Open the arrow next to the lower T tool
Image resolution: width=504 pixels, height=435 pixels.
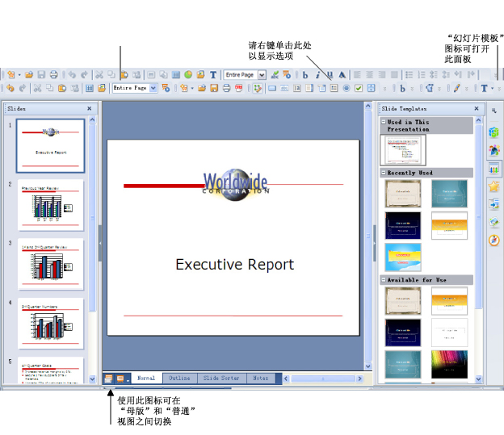[x=492, y=88]
